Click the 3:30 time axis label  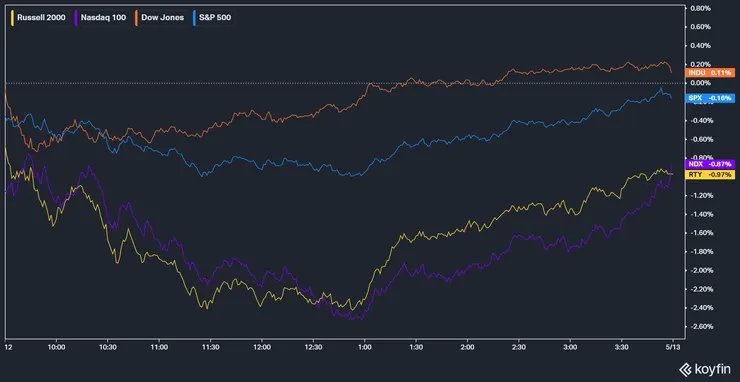[622, 348]
